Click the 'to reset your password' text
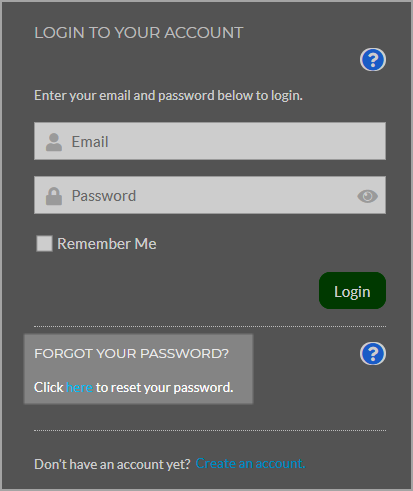 (x=164, y=388)
